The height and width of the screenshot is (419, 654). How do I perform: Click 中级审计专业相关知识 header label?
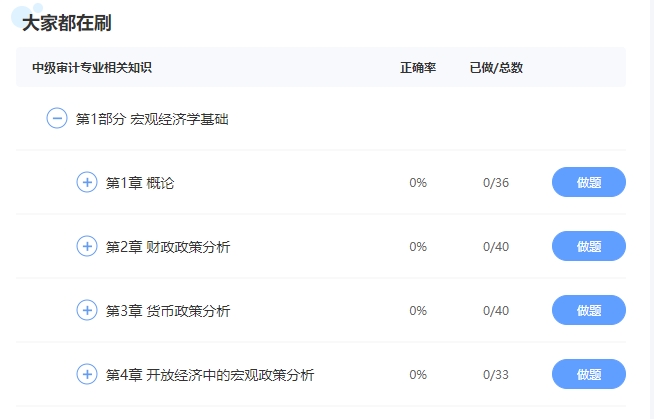click(x=92, y=68)
